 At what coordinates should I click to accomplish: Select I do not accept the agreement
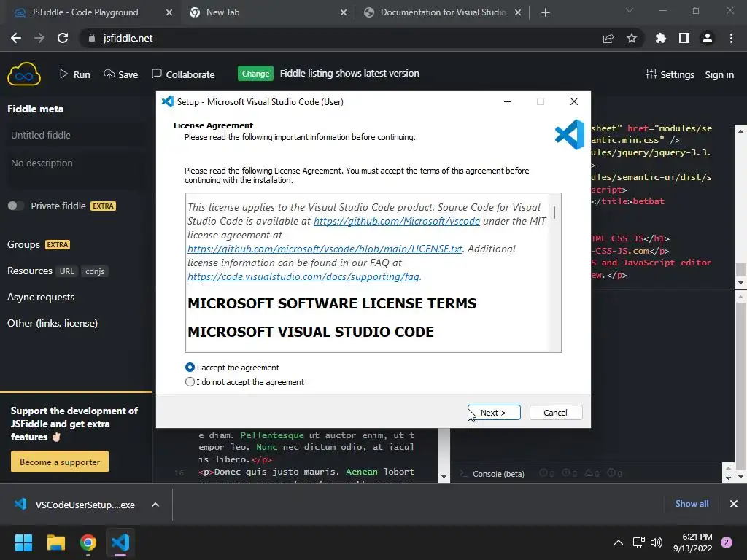point(244,382)
